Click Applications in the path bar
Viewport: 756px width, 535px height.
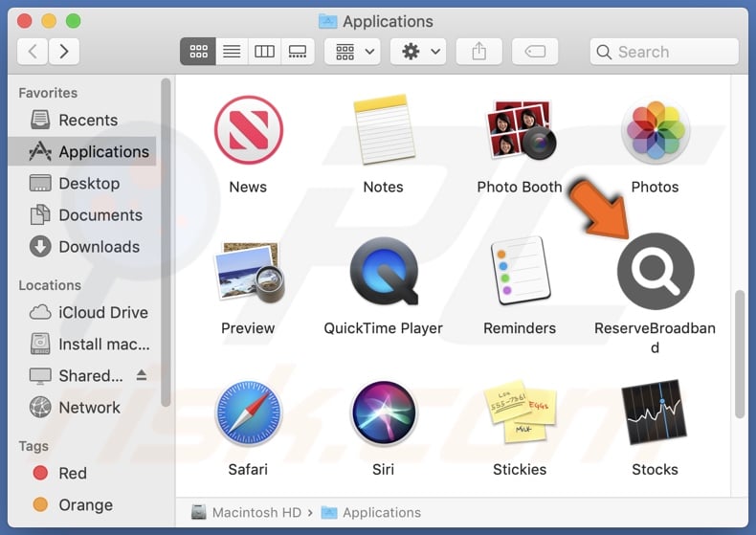(371, 512)
